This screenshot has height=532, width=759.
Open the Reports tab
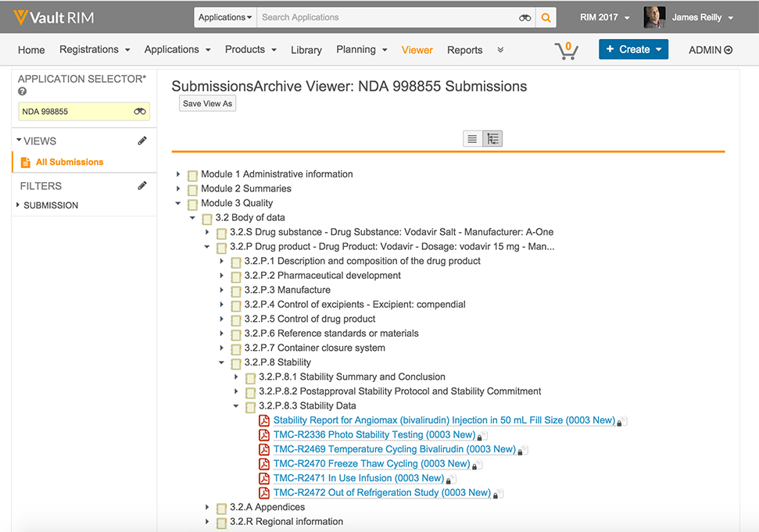point(464,50)
